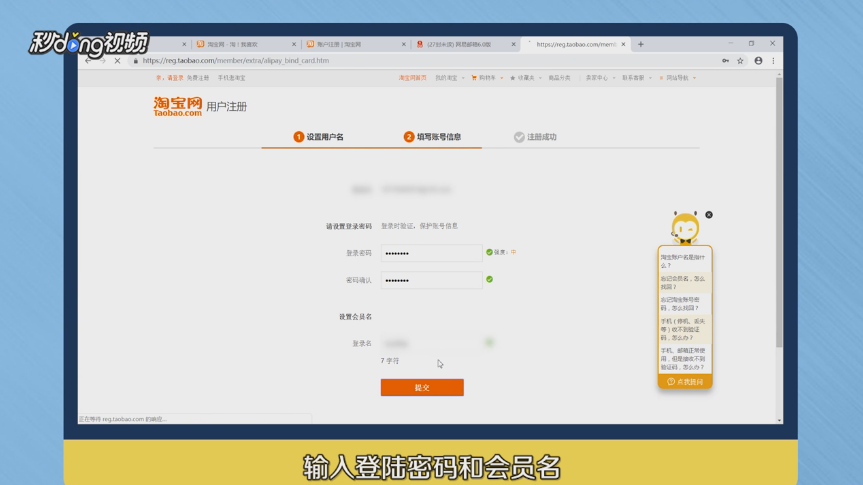Click the text 登录时验证，保护账号信息

coord(419,226)
